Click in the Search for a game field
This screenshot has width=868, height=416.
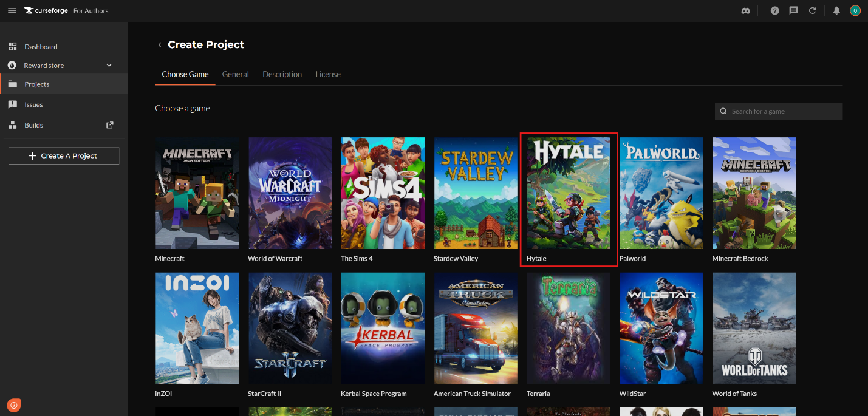[779, 111]
